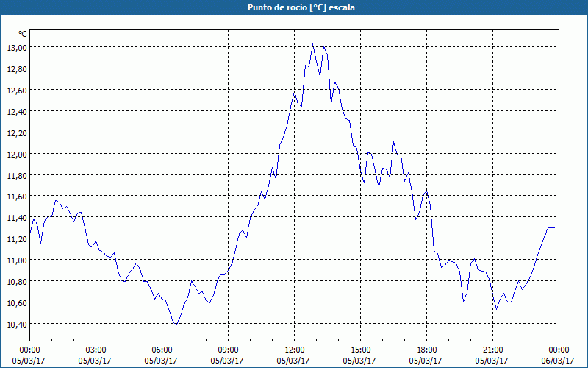The image size is (588, 368).
Task: Click the 11,40 y-axis label
Action: (17, 218)
